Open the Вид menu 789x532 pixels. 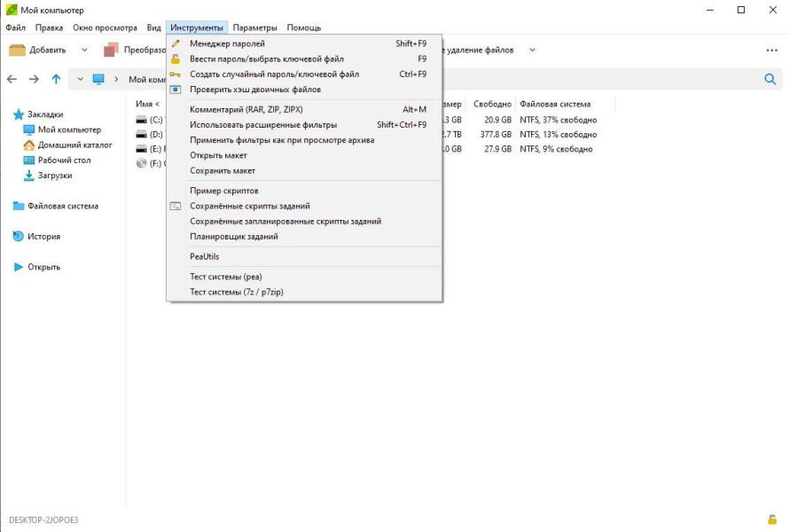point(153,27)
